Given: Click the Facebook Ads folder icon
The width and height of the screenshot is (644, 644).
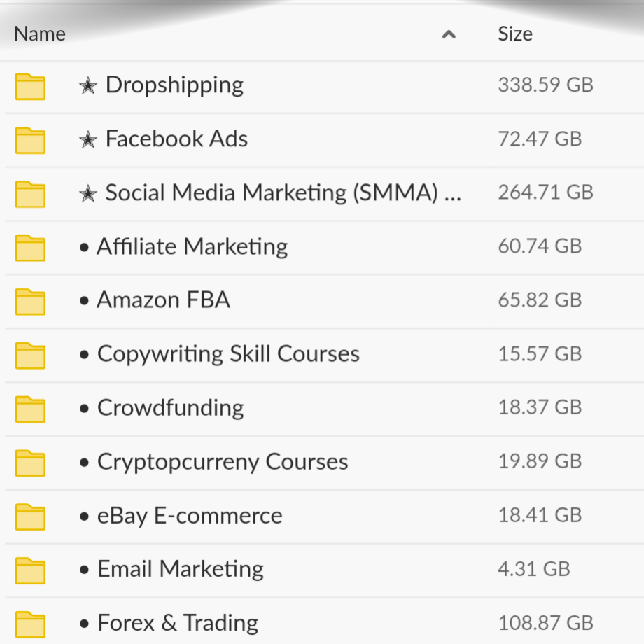Looking at the screenshot, I should pyautogui.click(x=30, y=140).
